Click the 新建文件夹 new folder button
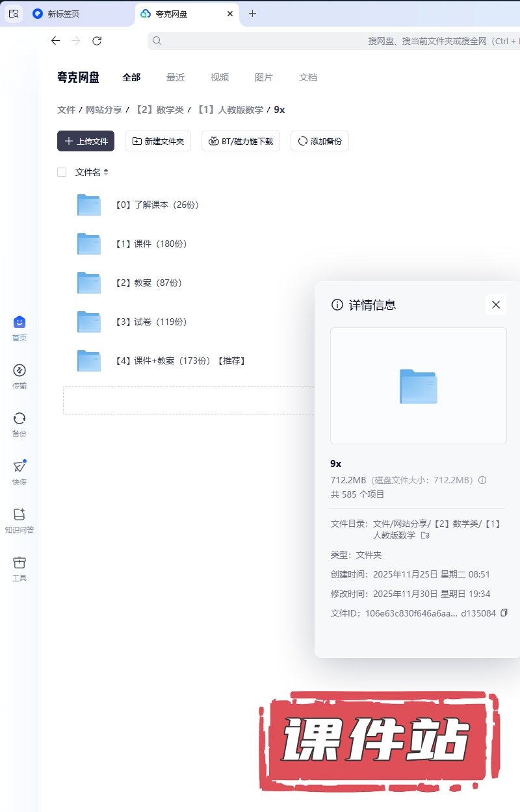 tap(158, 141)
